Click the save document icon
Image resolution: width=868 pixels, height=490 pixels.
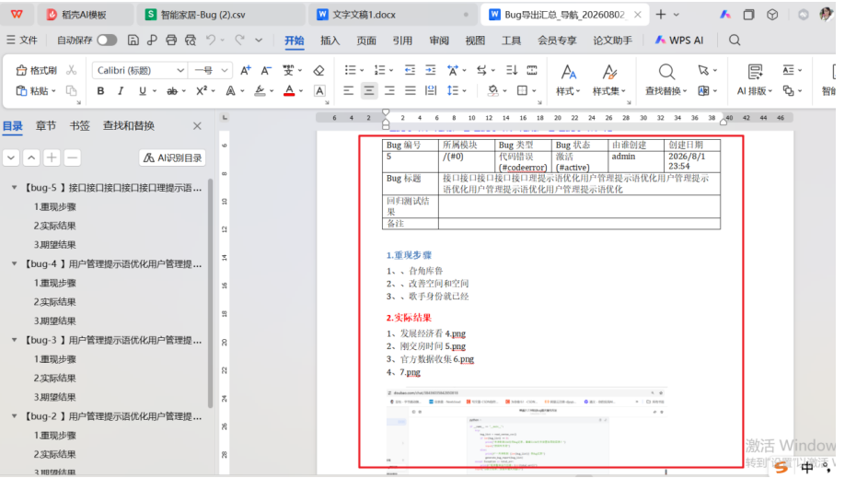[133, 40]
